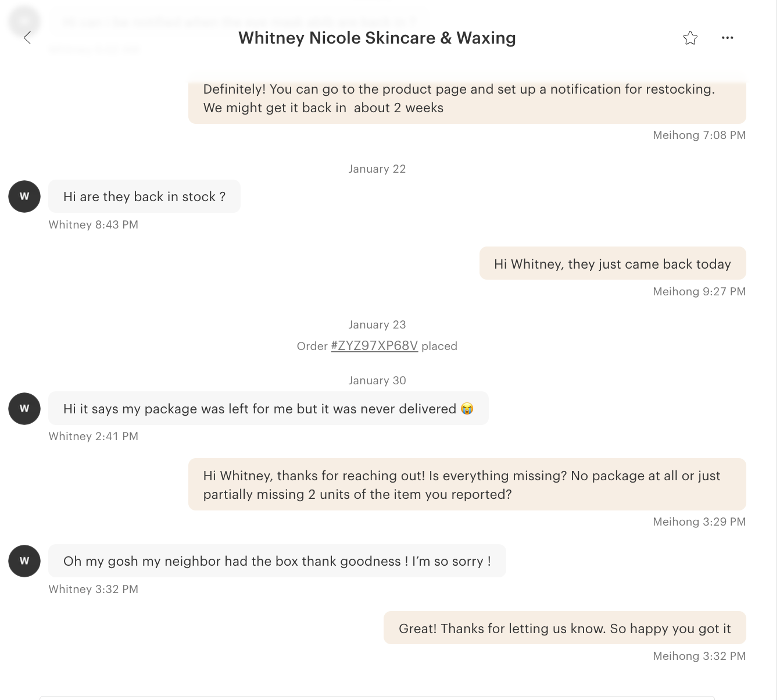Select the "they just came back today" reply
This screenshot has width=780, height=700.
coord(612,264)
